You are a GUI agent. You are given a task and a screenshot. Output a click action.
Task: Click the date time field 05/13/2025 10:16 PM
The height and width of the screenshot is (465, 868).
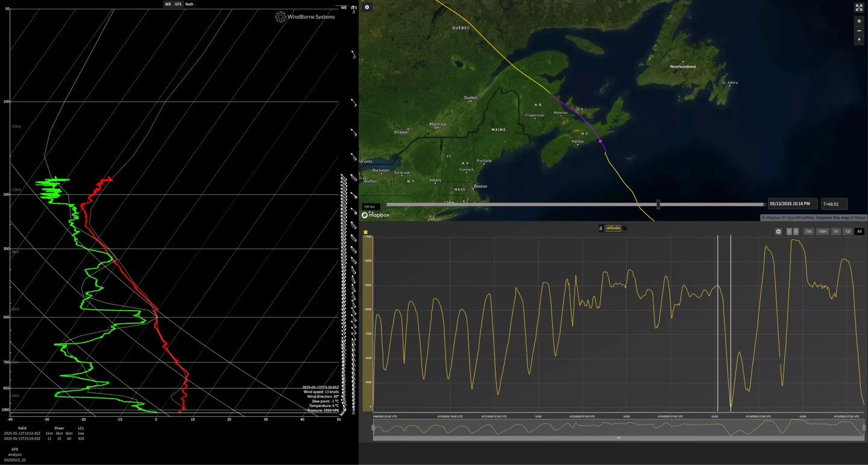coord(793,204)
